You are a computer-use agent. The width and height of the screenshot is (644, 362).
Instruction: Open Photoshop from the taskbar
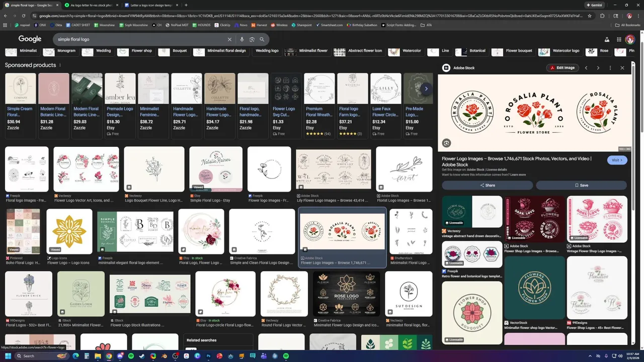point(208,356)
